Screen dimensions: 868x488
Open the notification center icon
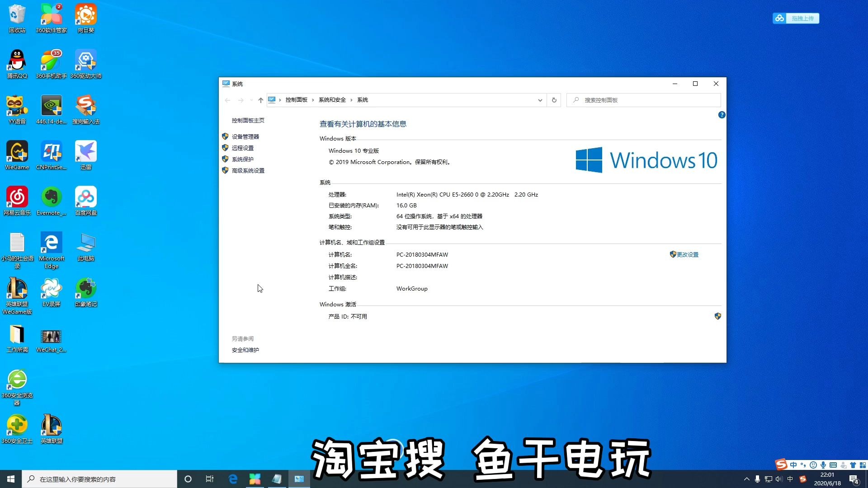854,479
